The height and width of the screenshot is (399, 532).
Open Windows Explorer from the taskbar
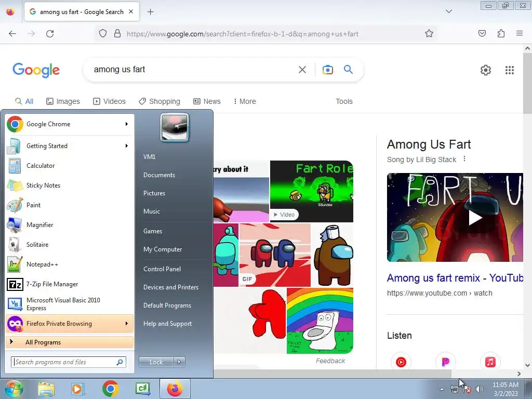click(x=46, y=389)
